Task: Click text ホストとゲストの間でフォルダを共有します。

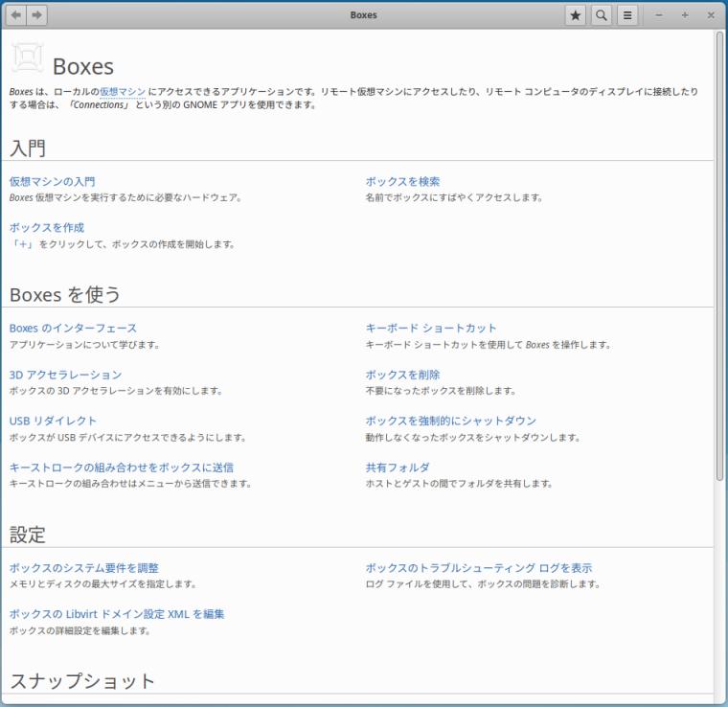Action: [459, 484]
